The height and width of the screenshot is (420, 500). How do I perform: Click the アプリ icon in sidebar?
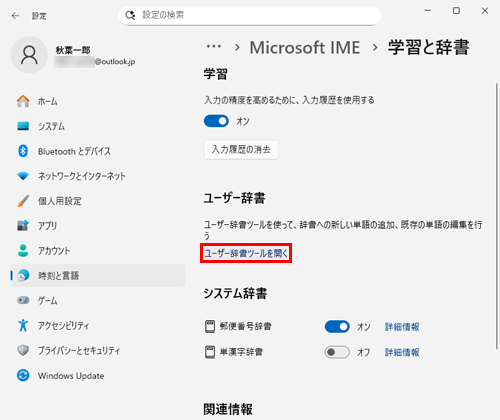click(23, 226)
